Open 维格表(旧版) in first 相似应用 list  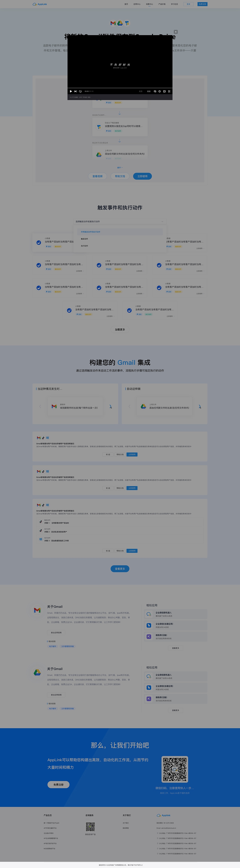point(176,637)
